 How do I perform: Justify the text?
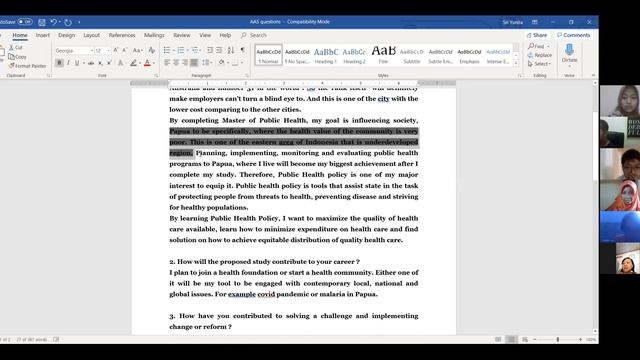pyautogui.click(x=194, y=63)
